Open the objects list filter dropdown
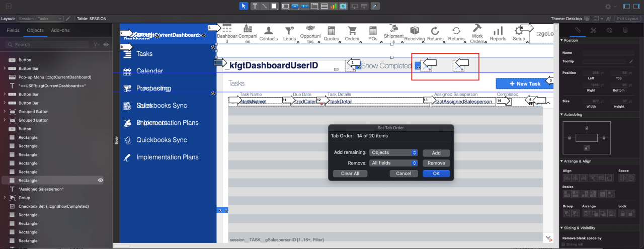 click(96, 44)
